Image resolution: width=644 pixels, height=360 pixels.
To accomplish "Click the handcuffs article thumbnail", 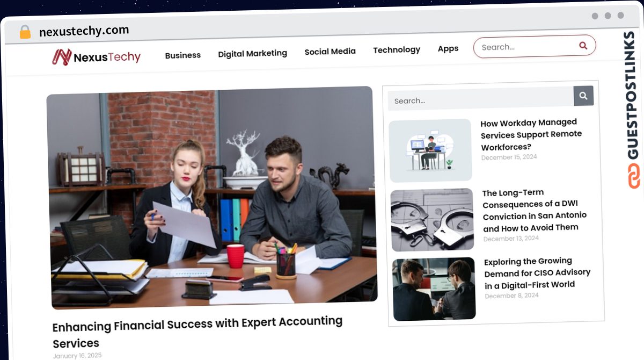I will click(x=433, y=220).
